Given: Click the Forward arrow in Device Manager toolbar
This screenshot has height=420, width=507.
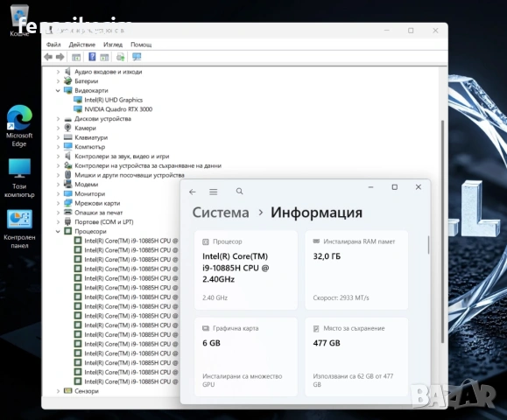Looking at the screenshot, I should pyautogui.click(x=60, y=57).
